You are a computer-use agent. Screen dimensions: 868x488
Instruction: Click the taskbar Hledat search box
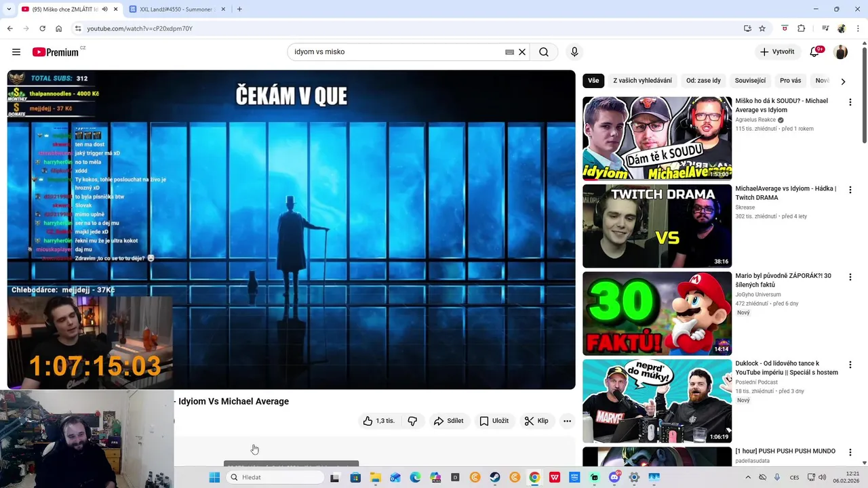275,477
